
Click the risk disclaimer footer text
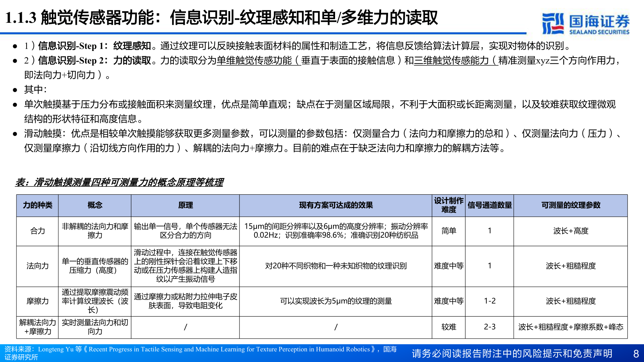click(x=512, y=352)
